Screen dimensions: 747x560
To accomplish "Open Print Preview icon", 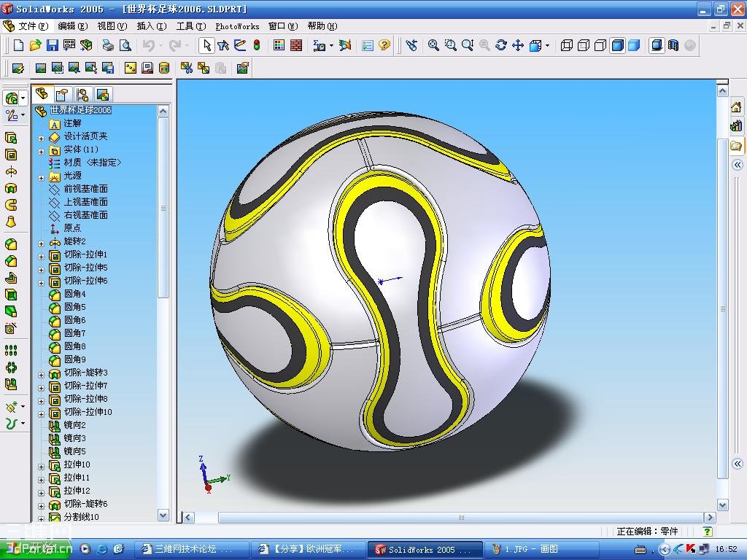I will [125, 45].
